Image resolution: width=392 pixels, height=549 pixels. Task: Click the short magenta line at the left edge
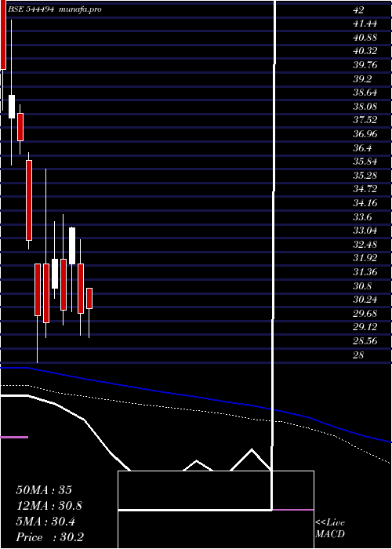[14, 437]
